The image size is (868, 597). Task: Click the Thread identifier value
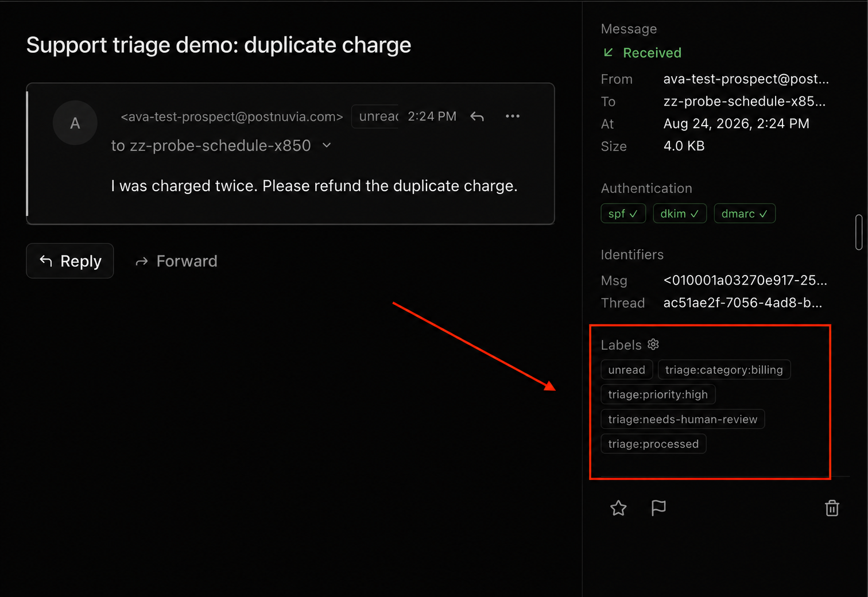[x=743, y=303]
